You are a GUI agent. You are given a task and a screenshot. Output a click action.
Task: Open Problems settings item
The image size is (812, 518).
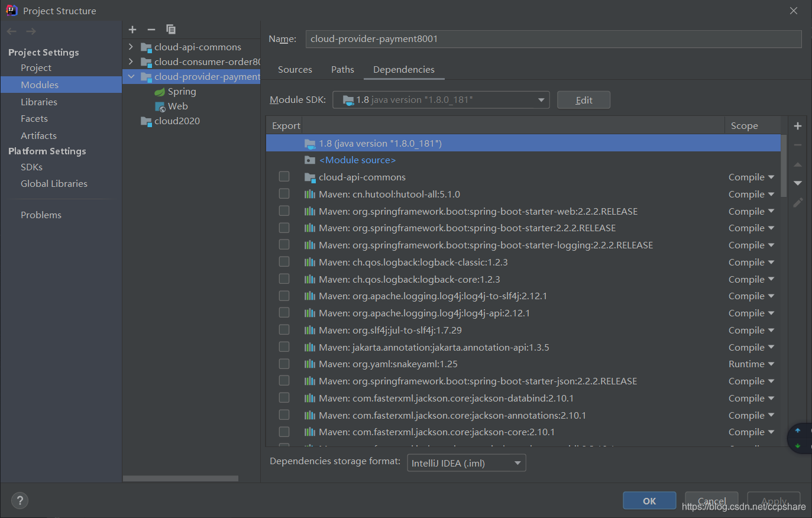click(x=41, y=215)
